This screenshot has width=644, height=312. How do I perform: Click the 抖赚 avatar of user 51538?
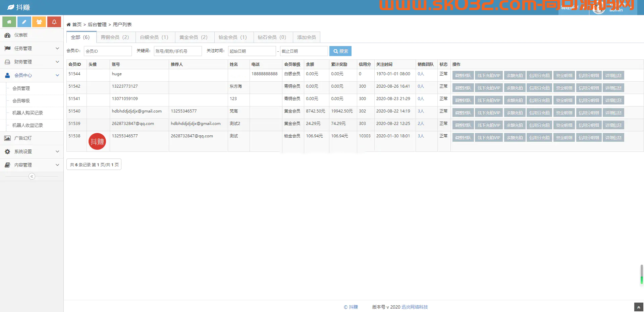tap(97, 142)
